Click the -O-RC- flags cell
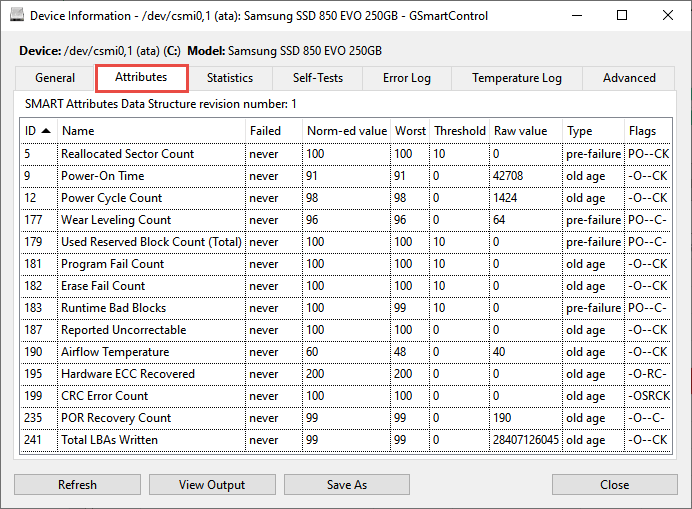The width and height of the screenshot is (692, 509). (647, 374)
